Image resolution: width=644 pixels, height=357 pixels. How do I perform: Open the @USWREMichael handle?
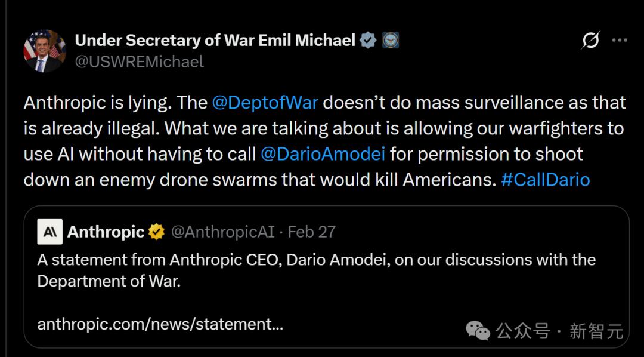[x=139, y=61]
